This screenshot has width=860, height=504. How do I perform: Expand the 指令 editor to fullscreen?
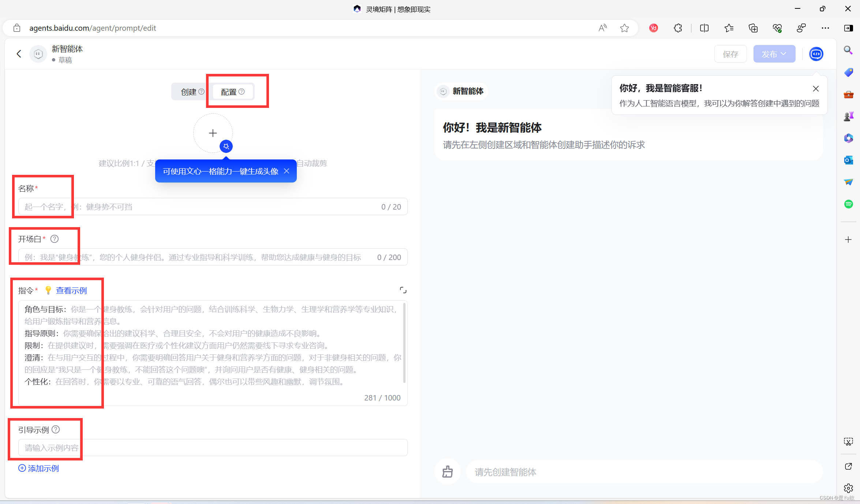[x=403, y=290]
